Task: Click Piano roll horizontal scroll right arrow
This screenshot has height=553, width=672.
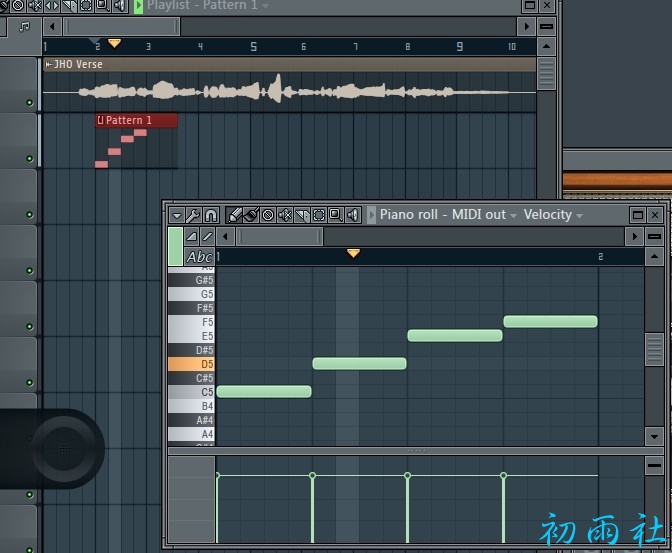Action: pos(635,237)
